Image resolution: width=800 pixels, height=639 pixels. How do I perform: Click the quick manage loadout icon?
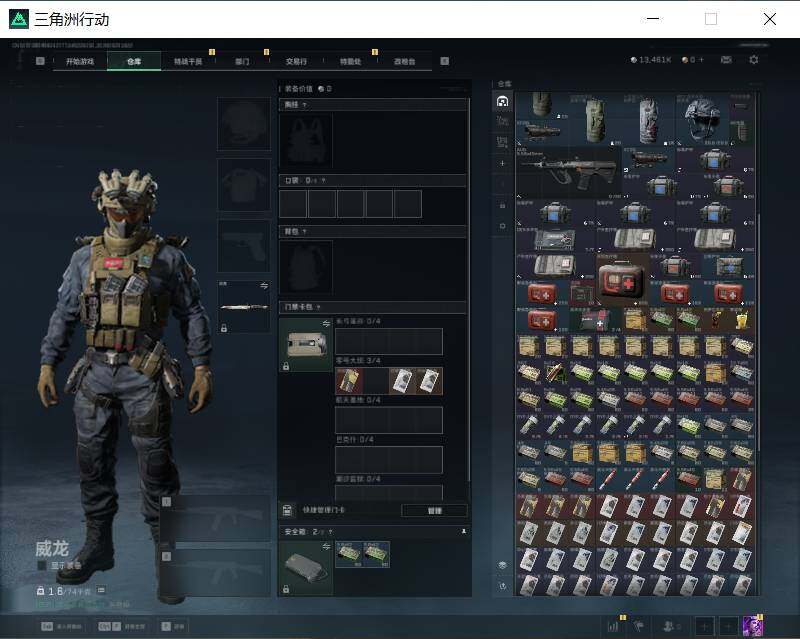click(287, 510)
